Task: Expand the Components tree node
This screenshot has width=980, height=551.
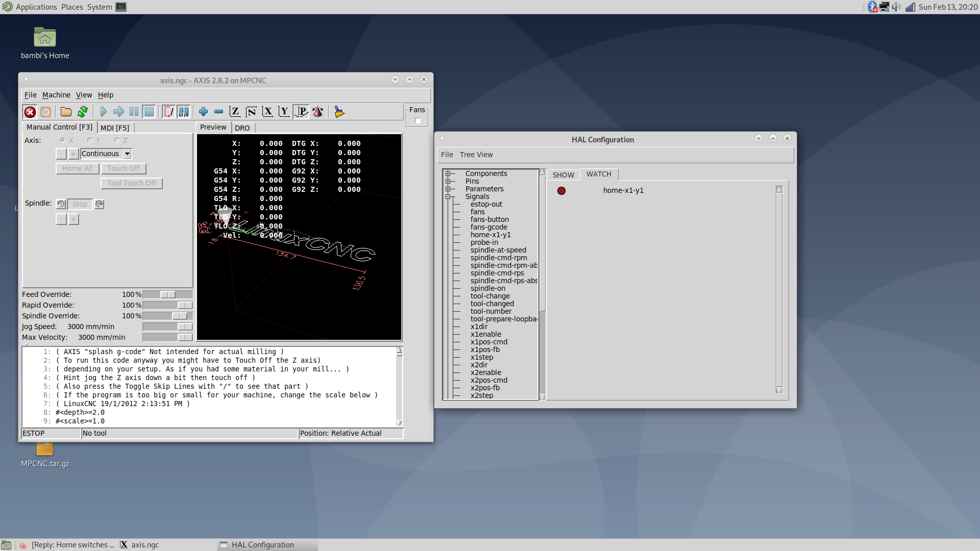Action: pyautogui.click(x=448, y=173)
